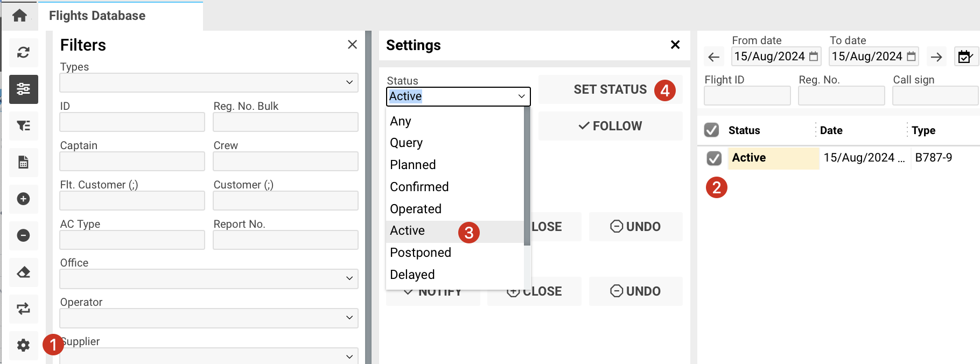
Task: Click the calendar check icon
Action: 965,57
